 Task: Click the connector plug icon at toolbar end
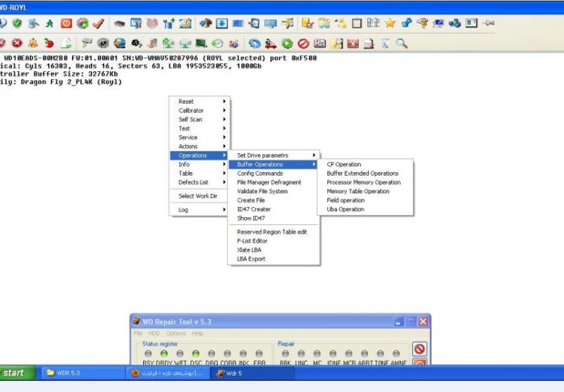click(x=488, y=23)
